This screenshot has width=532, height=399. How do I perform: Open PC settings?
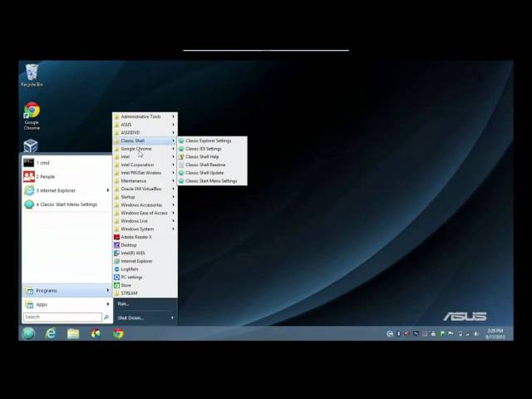point(145,277)
